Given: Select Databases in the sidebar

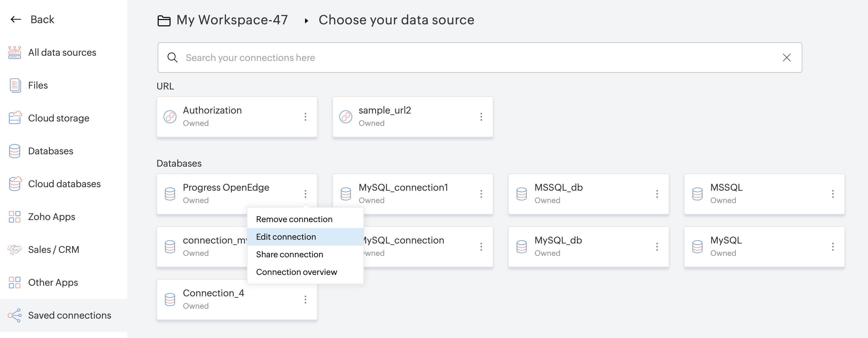Looking at the screenshot, I should click(50, 151).
